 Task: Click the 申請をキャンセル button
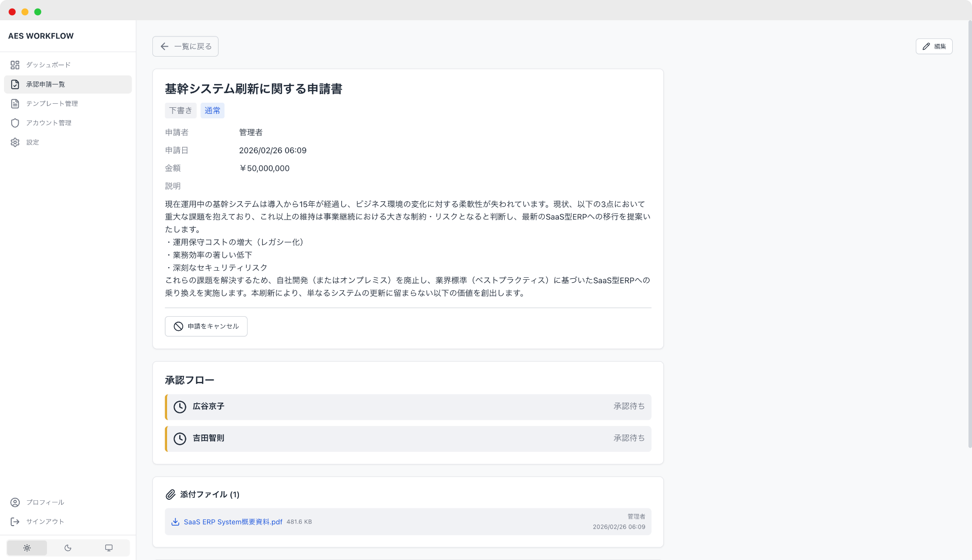[206, 326]
